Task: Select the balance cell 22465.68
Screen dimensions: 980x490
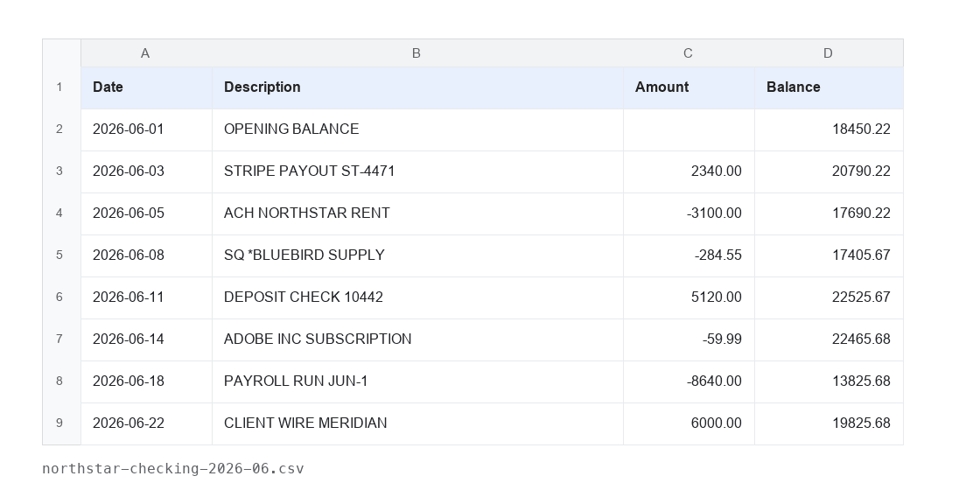Action: (829, 339)
